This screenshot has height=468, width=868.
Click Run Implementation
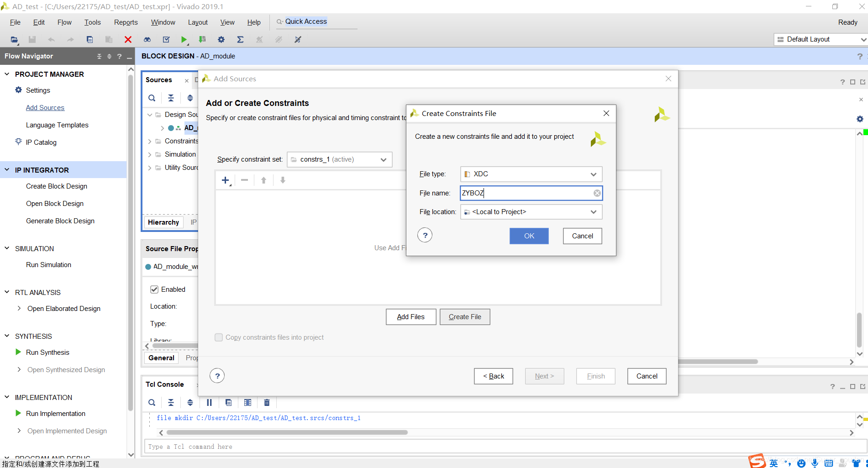[56, 414]
